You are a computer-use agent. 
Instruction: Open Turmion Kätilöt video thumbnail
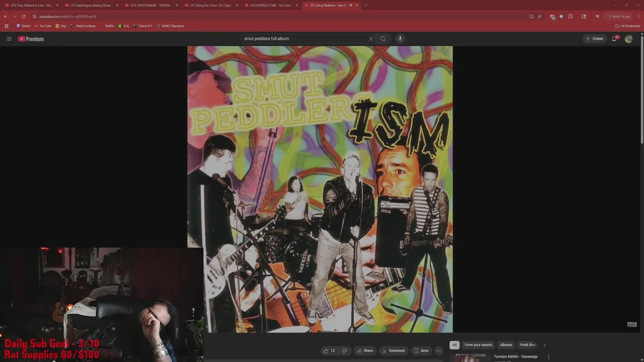tap(470, 358)
